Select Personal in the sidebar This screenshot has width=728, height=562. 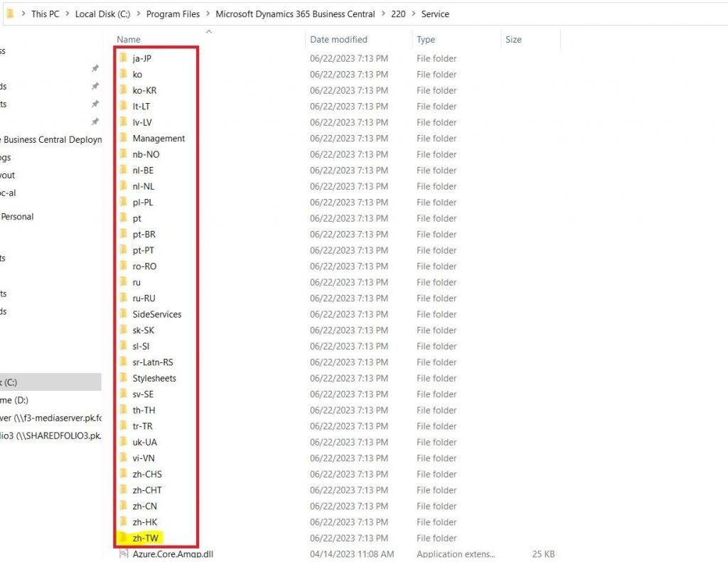pyautogui.click(x=17, y=217)
